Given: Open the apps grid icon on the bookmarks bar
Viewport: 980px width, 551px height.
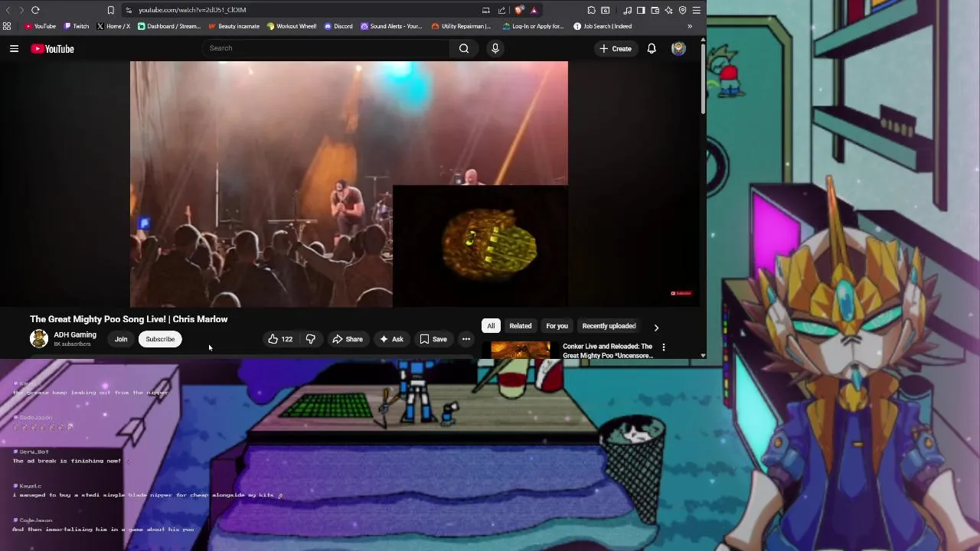Looking at the screenshot, I should pos(7,26).
